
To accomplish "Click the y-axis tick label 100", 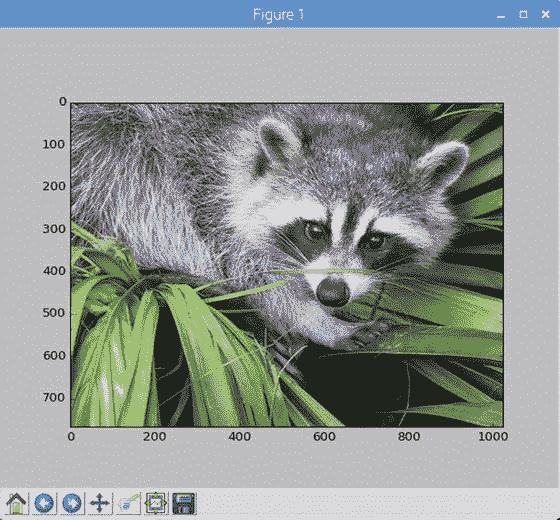I will (x=54, y=144).
